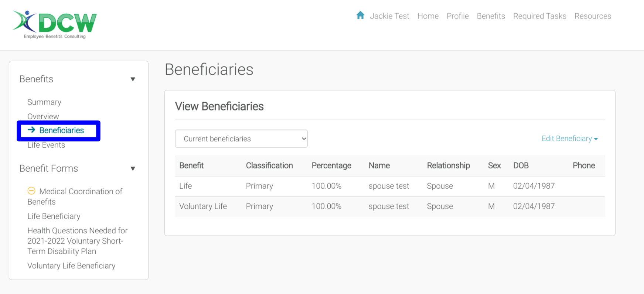Click the DCW Employee Benefits Consulting logo
Viewport: 644px width, 294px height.
(55, 24)
